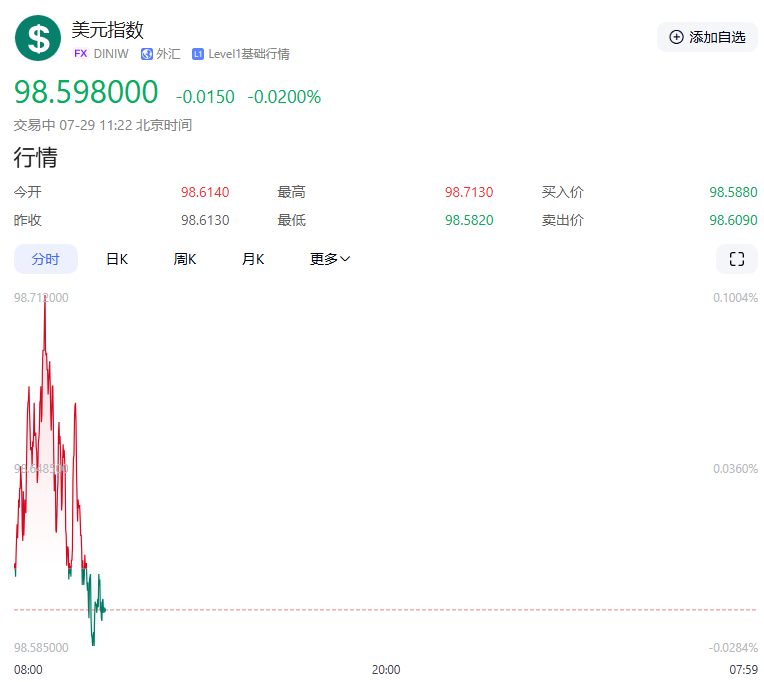
Task: Click the DINIW ticker symbol
Action: 111,54
